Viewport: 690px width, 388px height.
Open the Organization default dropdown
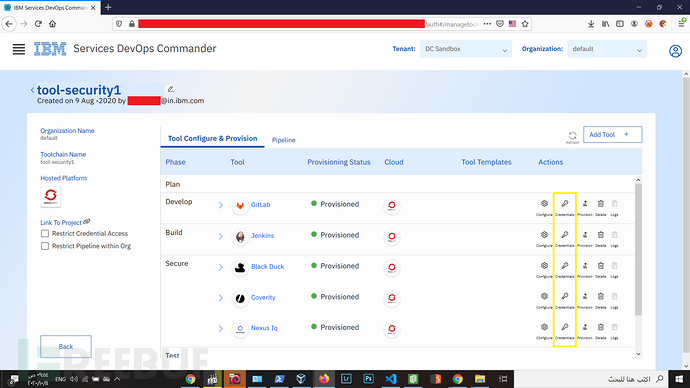pyautogui.click(x=607, y=49)
